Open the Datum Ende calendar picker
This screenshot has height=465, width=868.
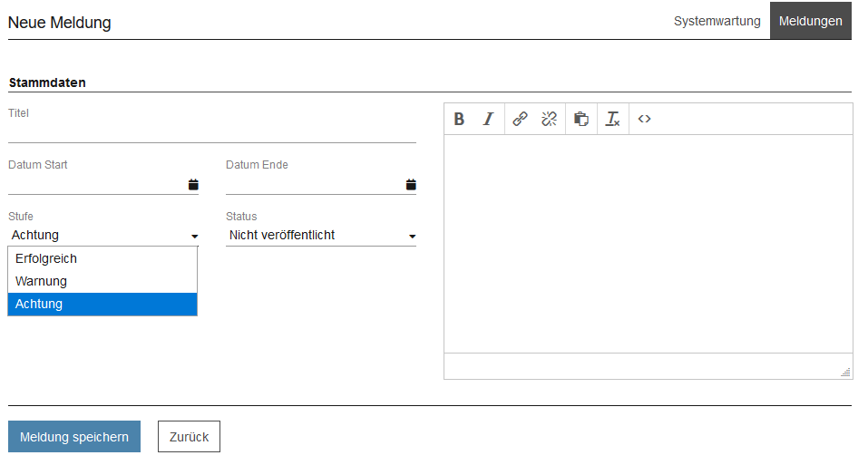(x=411, y=185)
